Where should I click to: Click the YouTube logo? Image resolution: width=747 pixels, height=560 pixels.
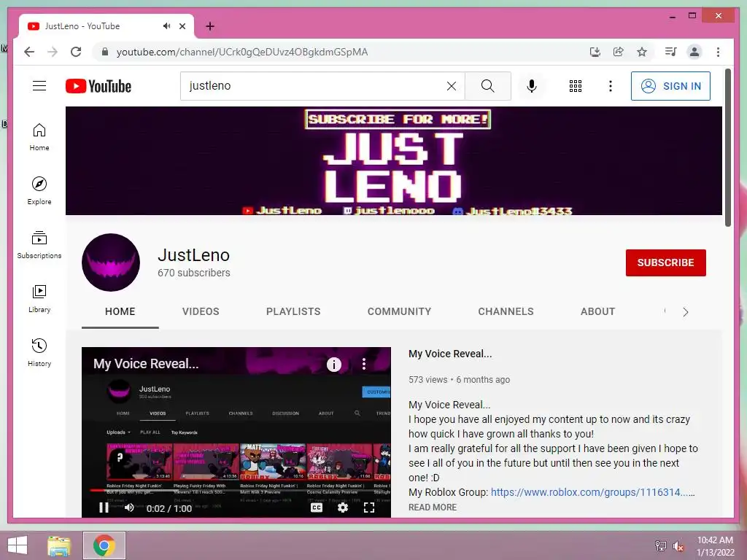click(98, 86)
